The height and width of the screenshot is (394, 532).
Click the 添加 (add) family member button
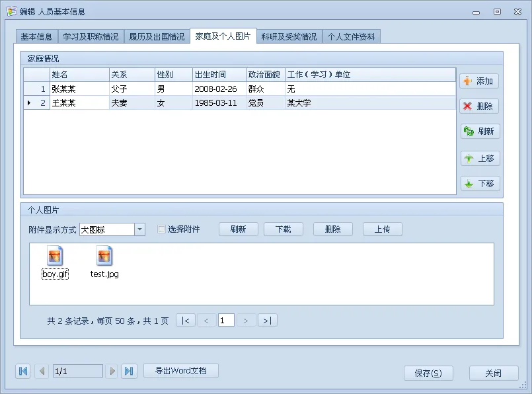(x=479, y=81)
